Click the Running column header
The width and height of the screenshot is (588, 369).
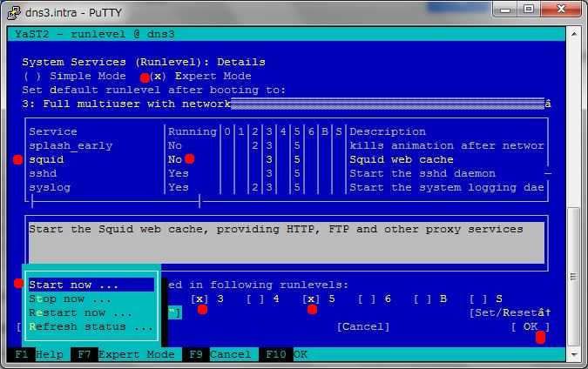tap(192, 132)
